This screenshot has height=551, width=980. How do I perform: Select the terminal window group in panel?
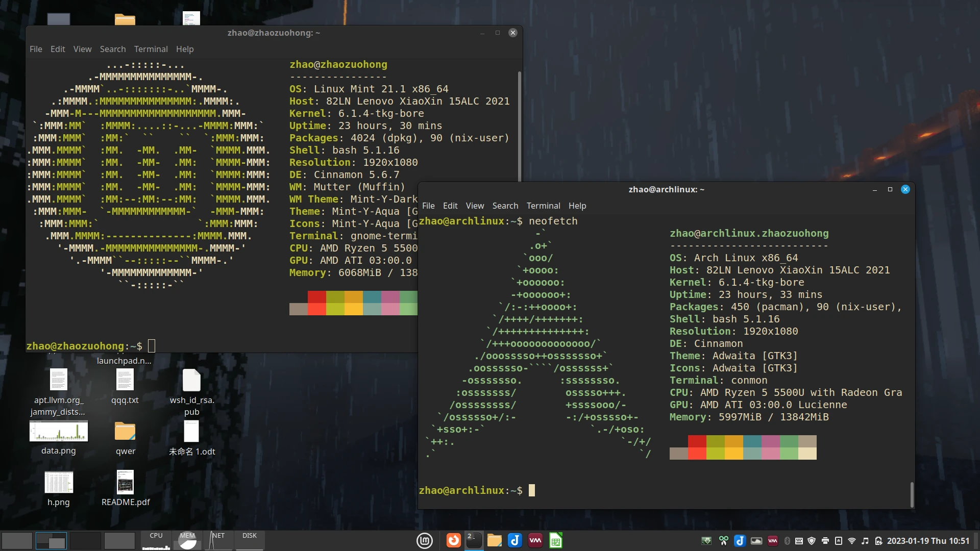pyautogui.click(x=474, y=540)
